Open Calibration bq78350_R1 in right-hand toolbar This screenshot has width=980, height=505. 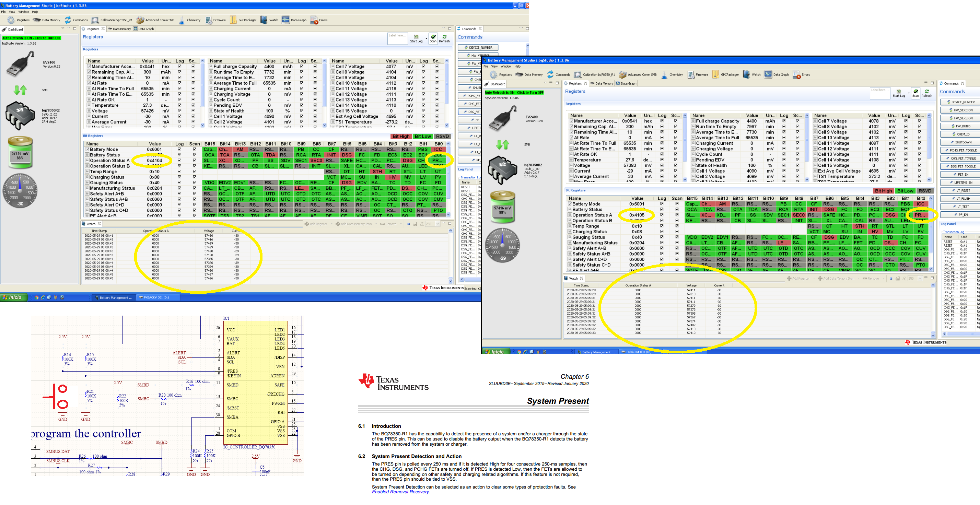(x=577, y=75)
